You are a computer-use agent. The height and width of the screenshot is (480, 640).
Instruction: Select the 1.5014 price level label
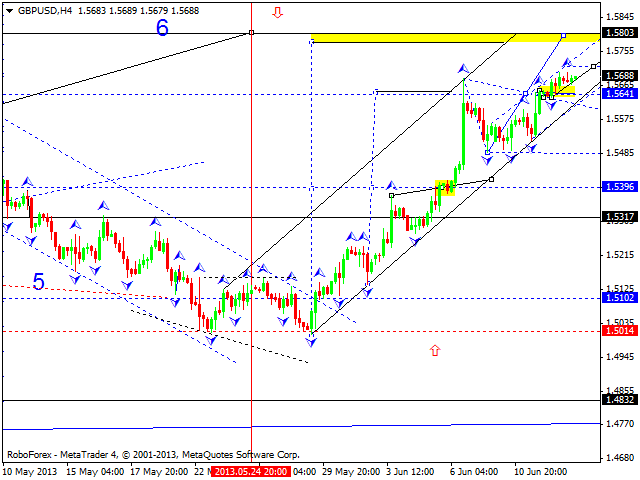621,331
